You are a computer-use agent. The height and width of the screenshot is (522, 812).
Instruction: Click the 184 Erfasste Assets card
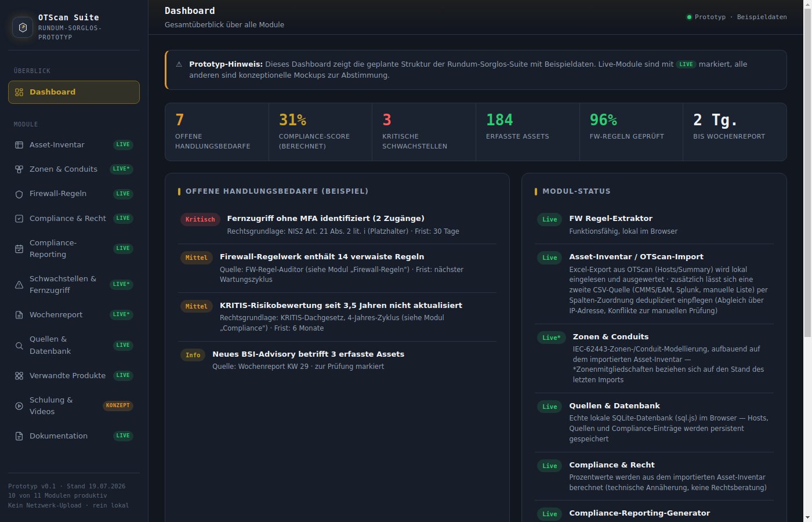click(x=528, y=132)
